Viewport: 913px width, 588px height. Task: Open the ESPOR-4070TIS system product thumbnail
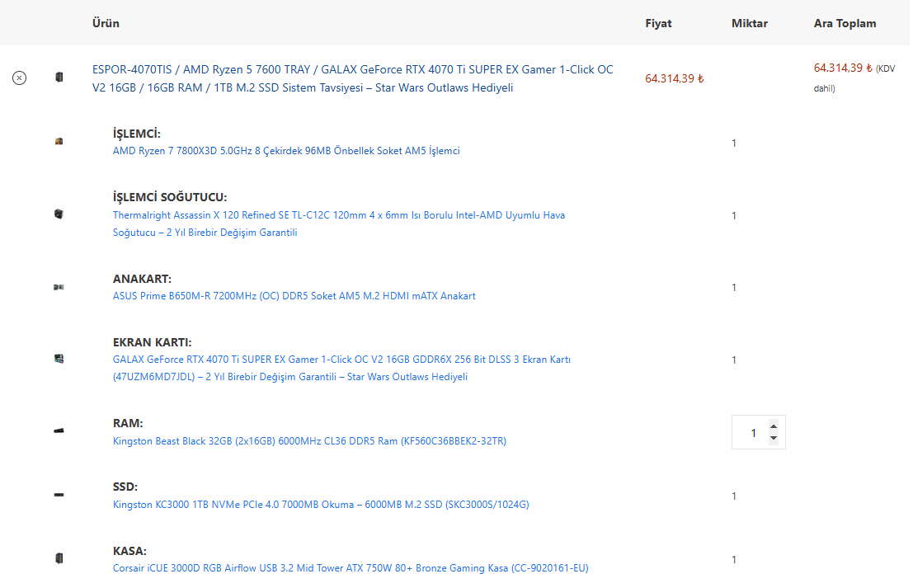[59, 77]
